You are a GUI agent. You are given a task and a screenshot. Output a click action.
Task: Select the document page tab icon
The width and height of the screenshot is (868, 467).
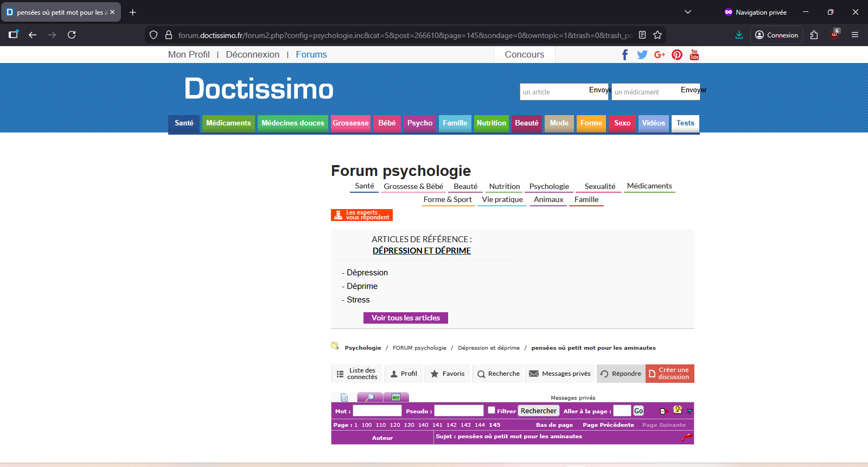[x=344, y=397]
